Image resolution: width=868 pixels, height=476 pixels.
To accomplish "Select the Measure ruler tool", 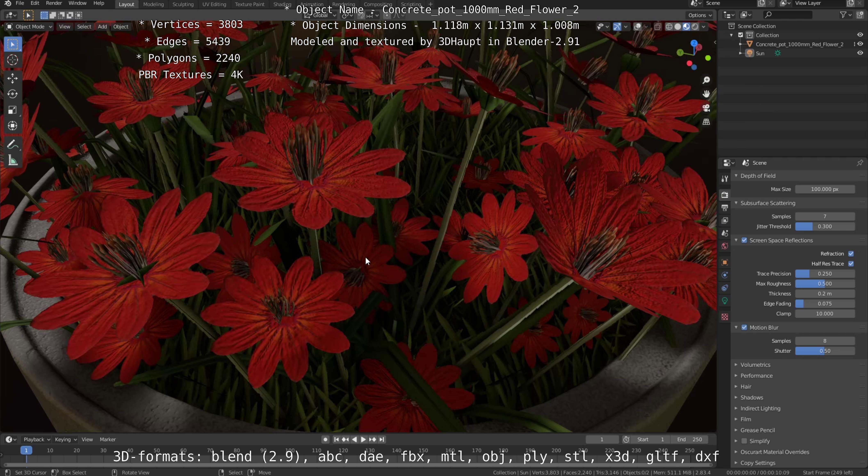I will tap(13, 161).
